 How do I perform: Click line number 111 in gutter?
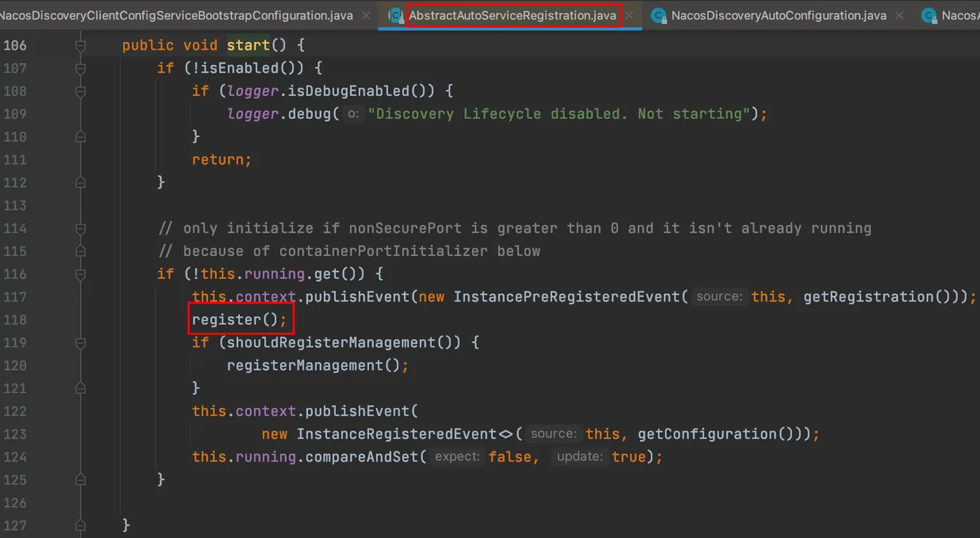[x=15, y=160]
